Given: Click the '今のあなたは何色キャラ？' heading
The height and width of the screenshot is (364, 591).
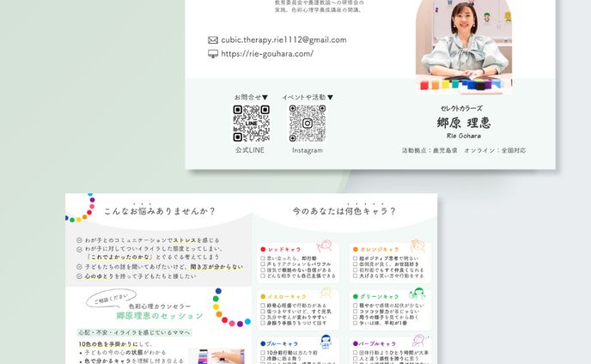Looking at the screenshot, I should tap(344, 211).
